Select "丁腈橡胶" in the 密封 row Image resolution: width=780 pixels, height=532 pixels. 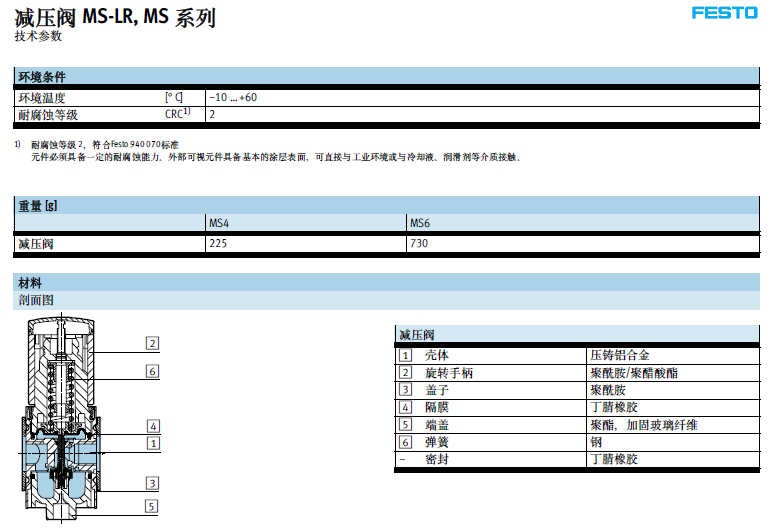click(x=614, y=459)
